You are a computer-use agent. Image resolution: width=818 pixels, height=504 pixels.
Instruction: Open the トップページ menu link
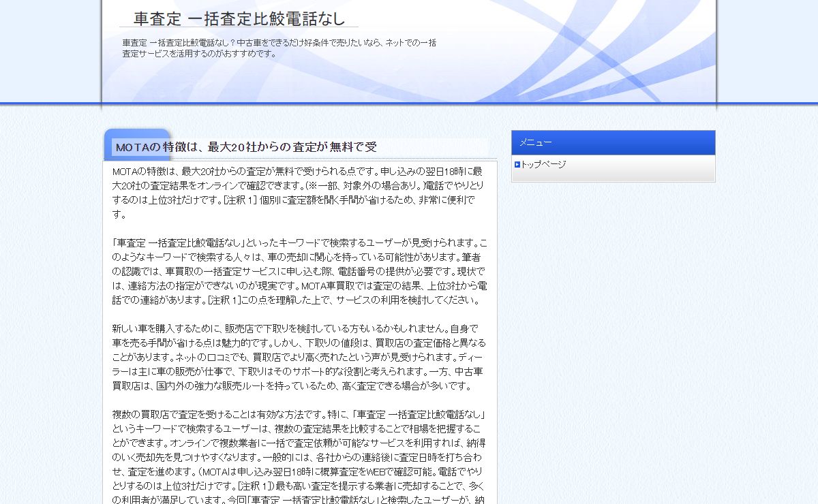pos(543,164)
